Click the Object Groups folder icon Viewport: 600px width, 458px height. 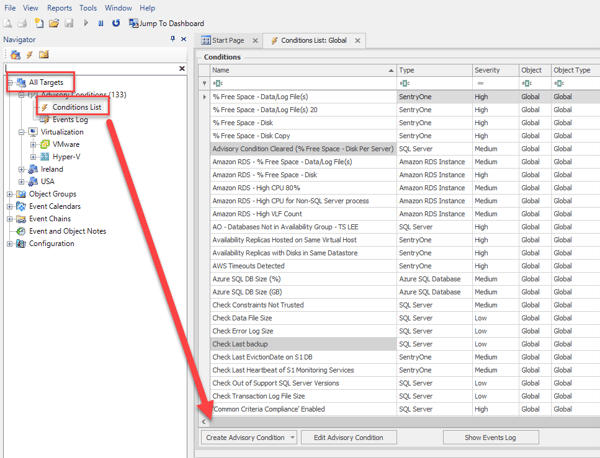21,194
